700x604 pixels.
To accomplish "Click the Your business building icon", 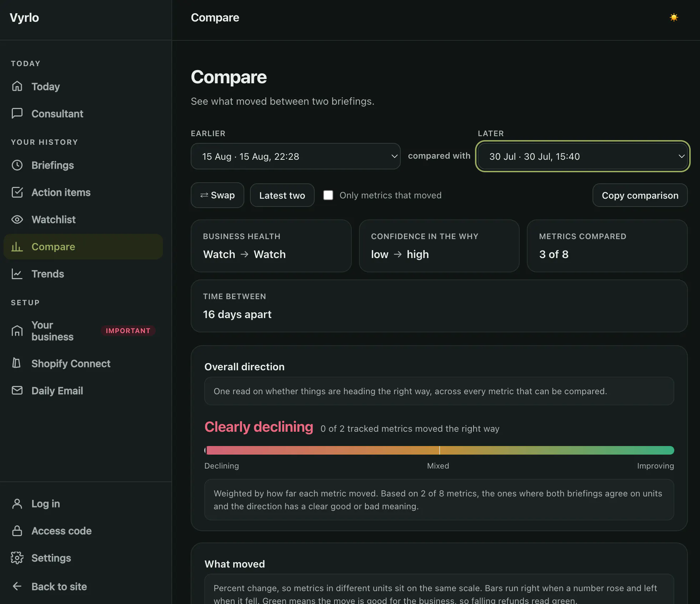I will click(x=17, y=331).
